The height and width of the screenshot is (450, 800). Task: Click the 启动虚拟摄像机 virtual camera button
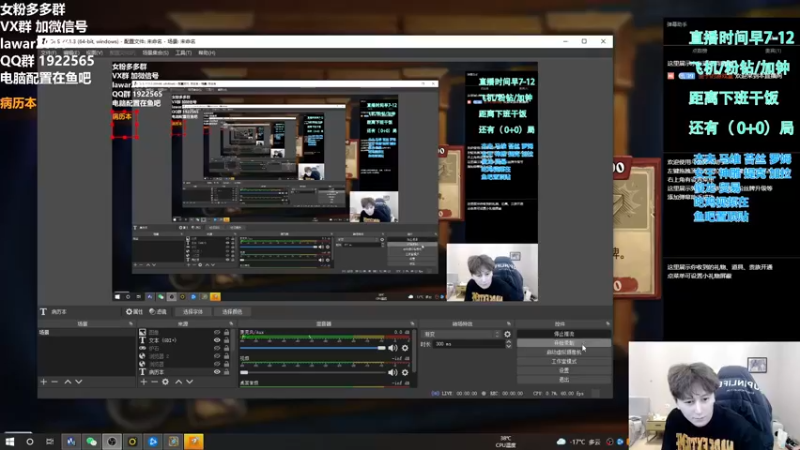click(564, 352)
